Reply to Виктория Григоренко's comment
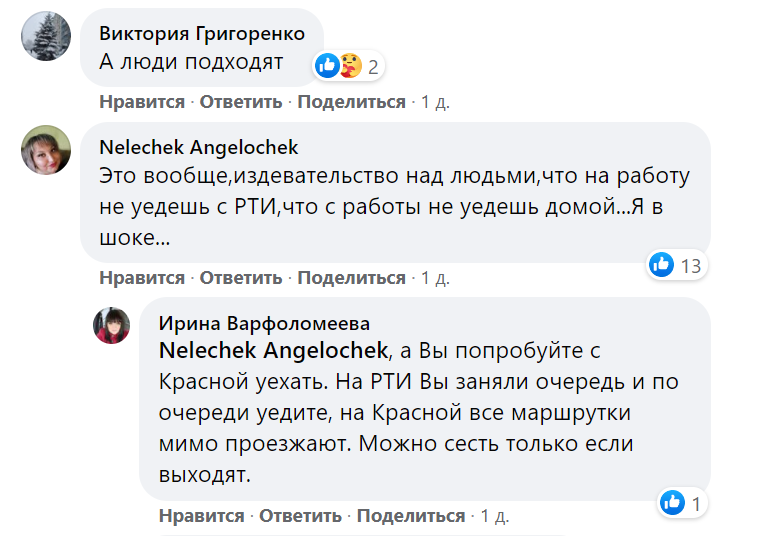 pyautogui.click(x=241, y=102)
